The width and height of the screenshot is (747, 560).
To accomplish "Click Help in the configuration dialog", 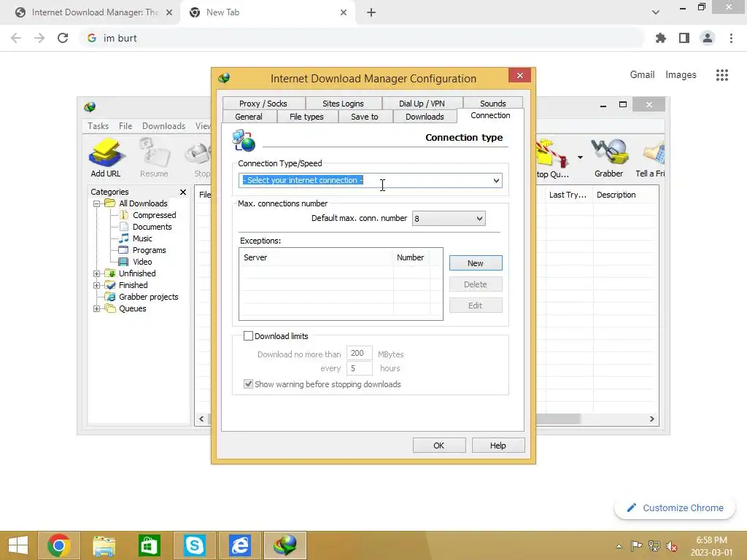I will click(498, 446).
